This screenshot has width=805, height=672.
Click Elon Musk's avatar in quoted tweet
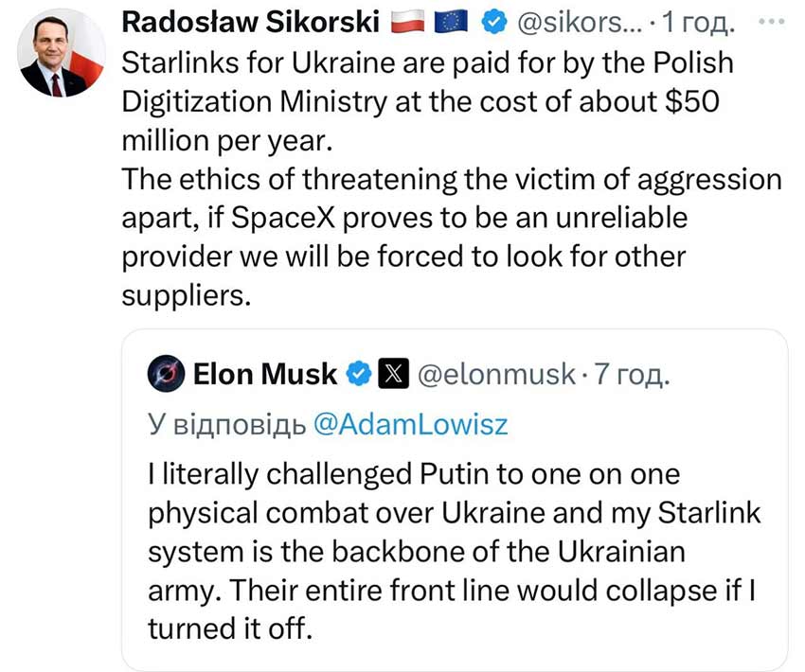tap(166, 374)
